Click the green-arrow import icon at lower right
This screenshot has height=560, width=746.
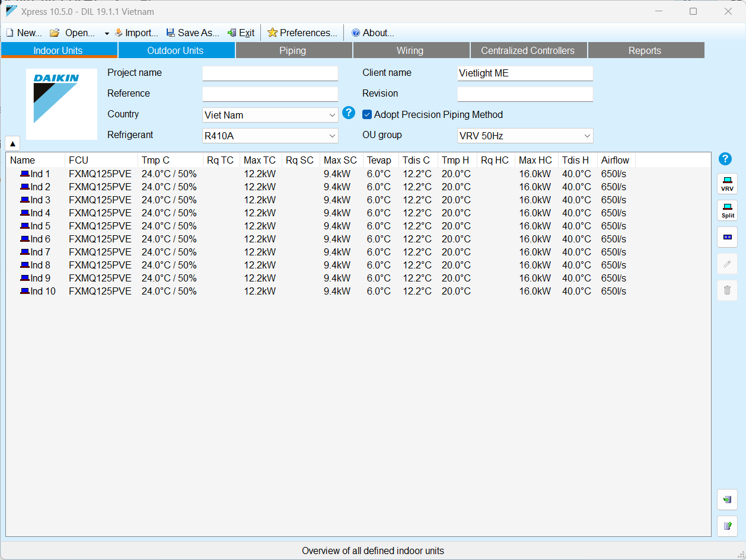click(x=728, y=500)
